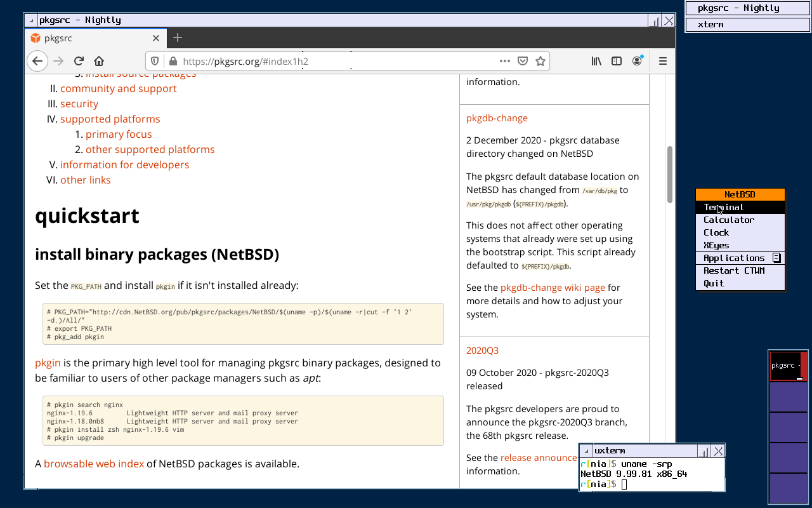Bookmark this page with the star icon
Viewport: 812px width, 508px height.
(540, 61)
